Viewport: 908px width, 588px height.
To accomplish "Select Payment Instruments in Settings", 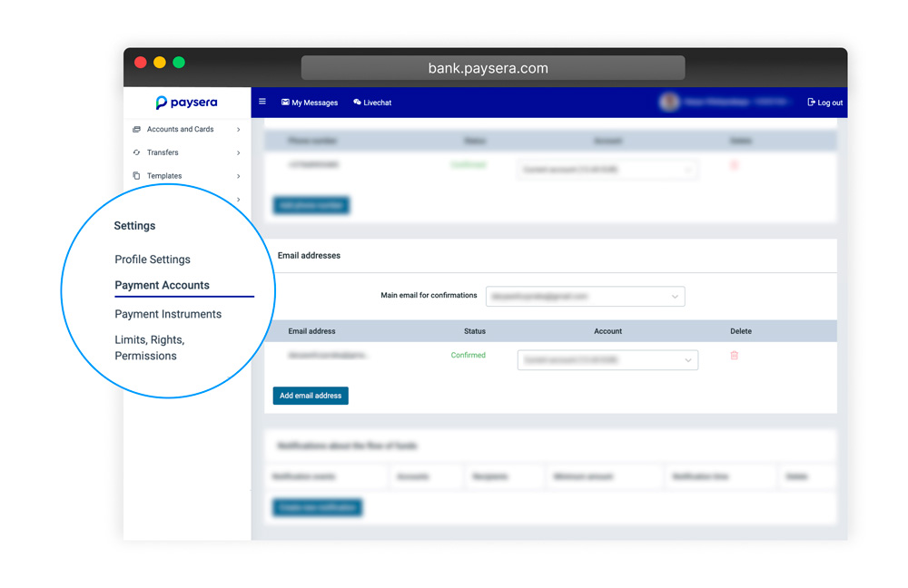I will [167, 314].
